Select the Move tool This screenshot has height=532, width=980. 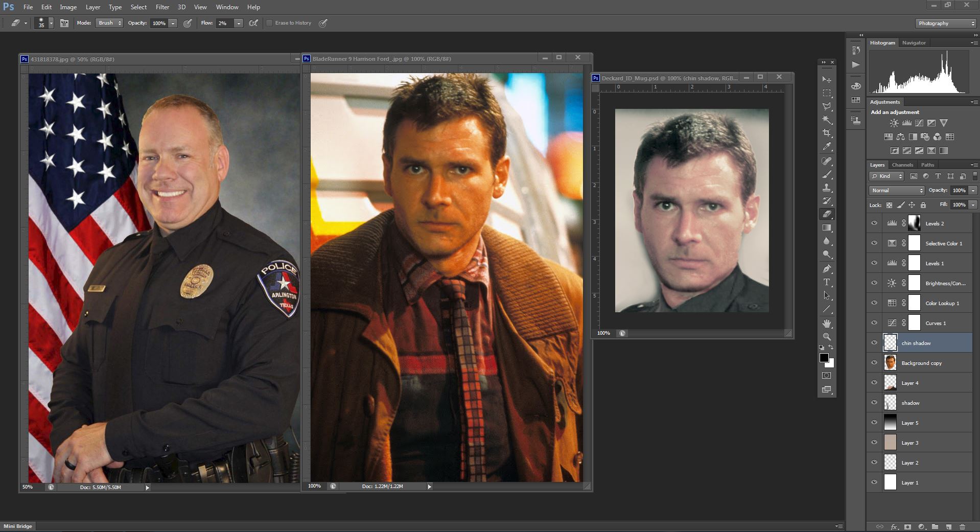[827, 80]
